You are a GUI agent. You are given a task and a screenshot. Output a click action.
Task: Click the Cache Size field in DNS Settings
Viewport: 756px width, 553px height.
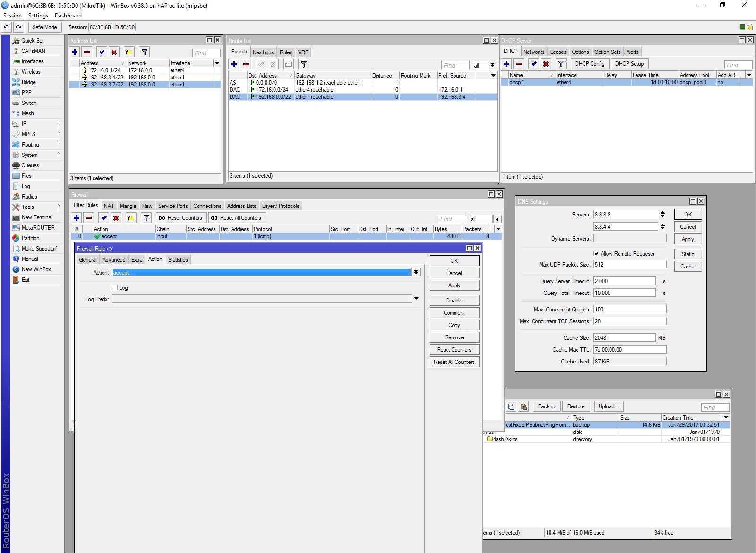click(x=624, y=338)
